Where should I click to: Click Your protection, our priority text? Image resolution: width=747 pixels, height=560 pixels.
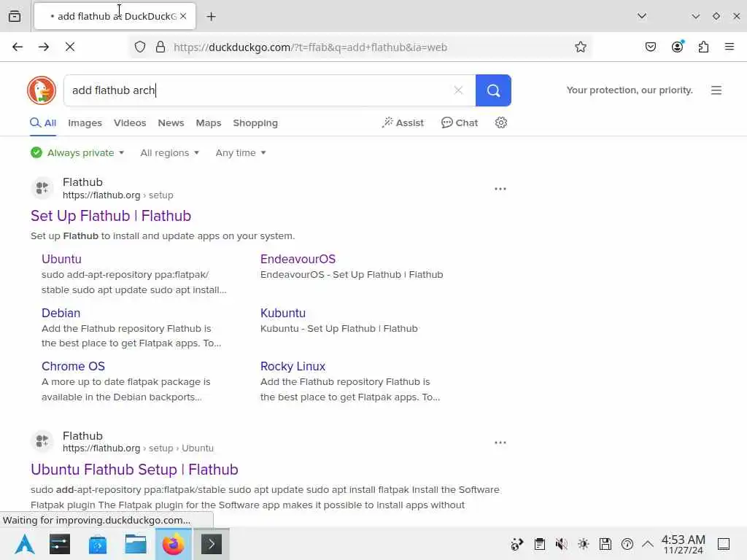pyautogui.click(x=630, y=90)
